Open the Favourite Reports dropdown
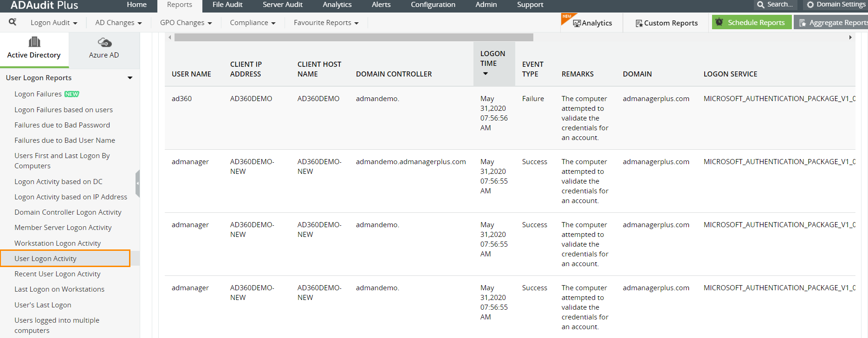868x338 pixels. pos(326,23)
